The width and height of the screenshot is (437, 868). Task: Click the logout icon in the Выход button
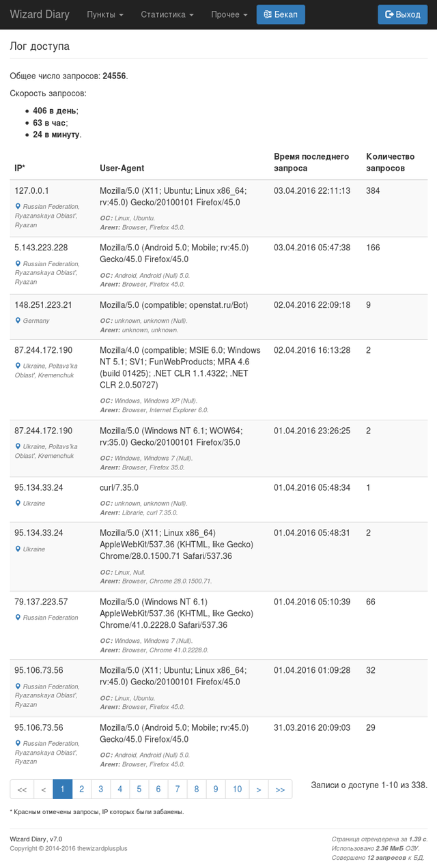click(x=389, y=14)
